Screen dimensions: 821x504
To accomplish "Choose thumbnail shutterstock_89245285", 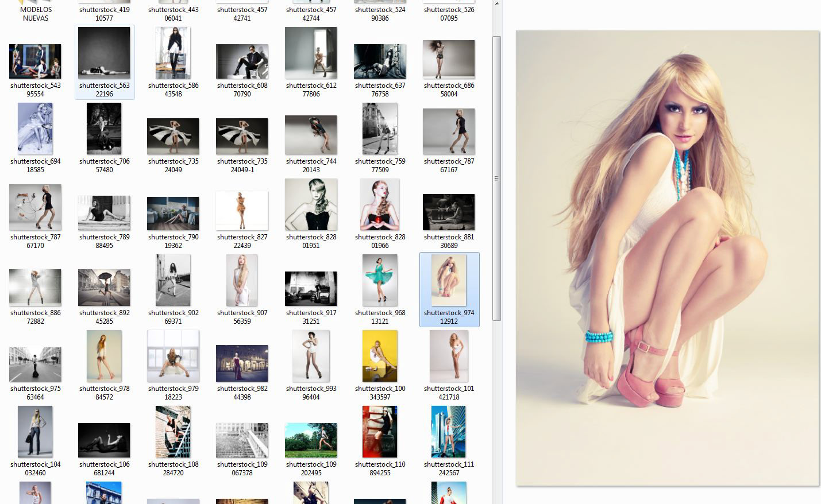I will click(x=104, y=288).
